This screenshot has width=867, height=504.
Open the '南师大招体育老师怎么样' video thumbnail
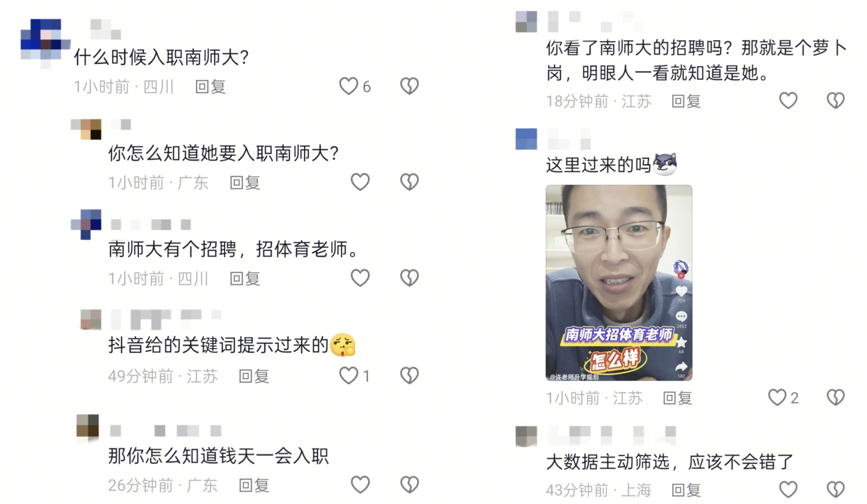pos(619,283)
